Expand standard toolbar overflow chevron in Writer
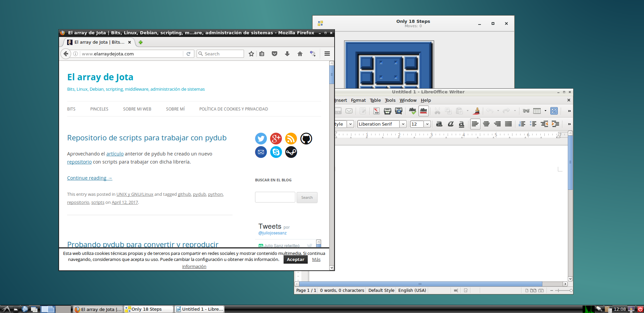The height and width of the screenshot is (313, 644). pos(569,111)
